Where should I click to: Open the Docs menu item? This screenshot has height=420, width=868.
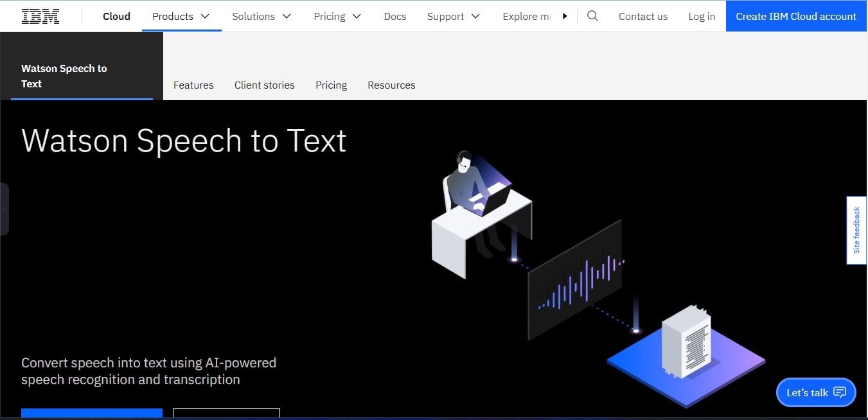pyautogui.click(x=394, y=16)
